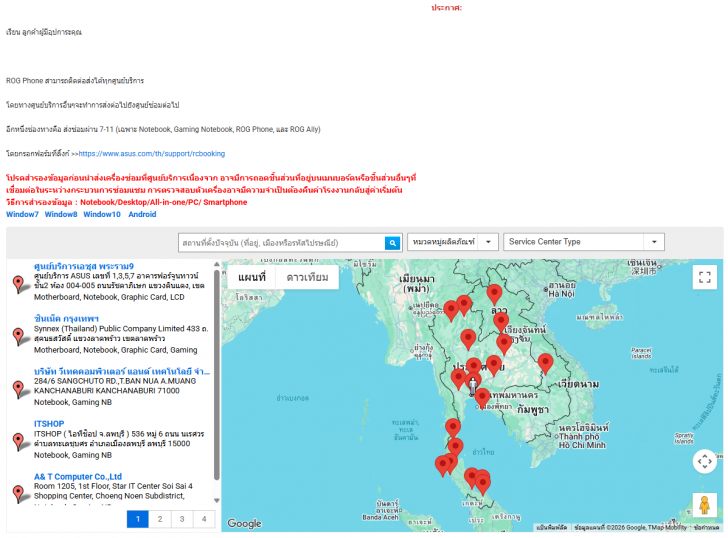This screenshot has height=538, width=728.
Task: Click แป้นพิมพ์ลัด keyboard shortcuts on map
Action: [552, 528]
